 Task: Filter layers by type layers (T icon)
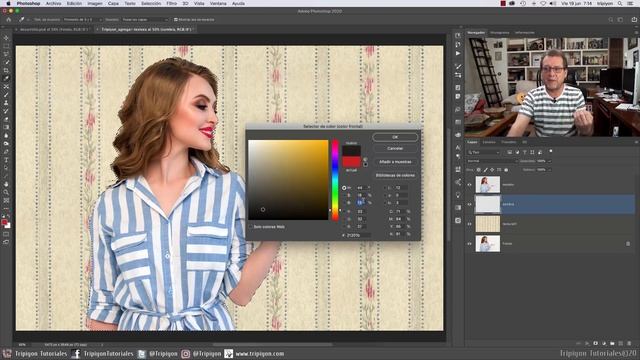(x=524, y=152)
